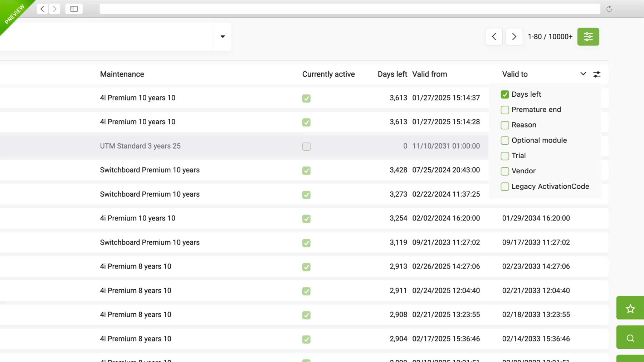
Task: Expand the Valid to column chevron
Action: pos(583,74)
